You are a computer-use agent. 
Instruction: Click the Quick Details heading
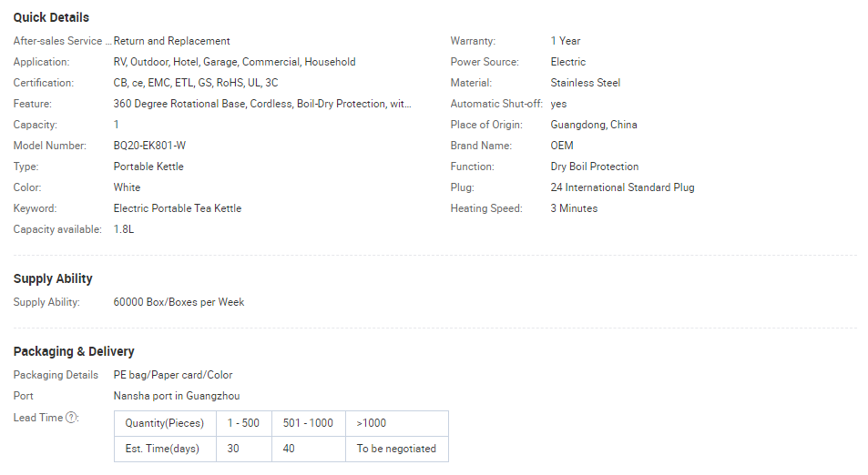[51, 17]
